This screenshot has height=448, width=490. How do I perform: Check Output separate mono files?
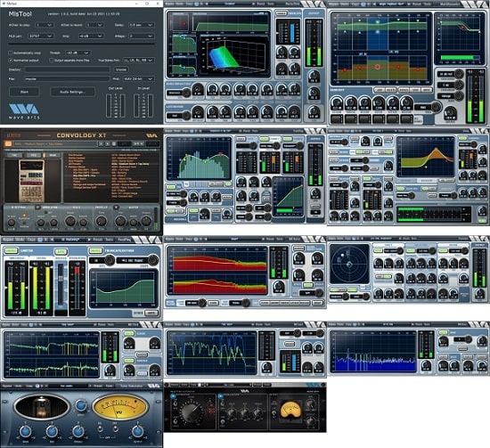pos(52,60)
